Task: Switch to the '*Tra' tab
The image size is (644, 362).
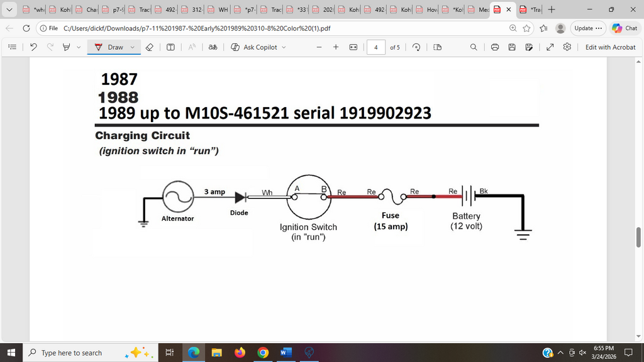Action: [x=531, y=9]
